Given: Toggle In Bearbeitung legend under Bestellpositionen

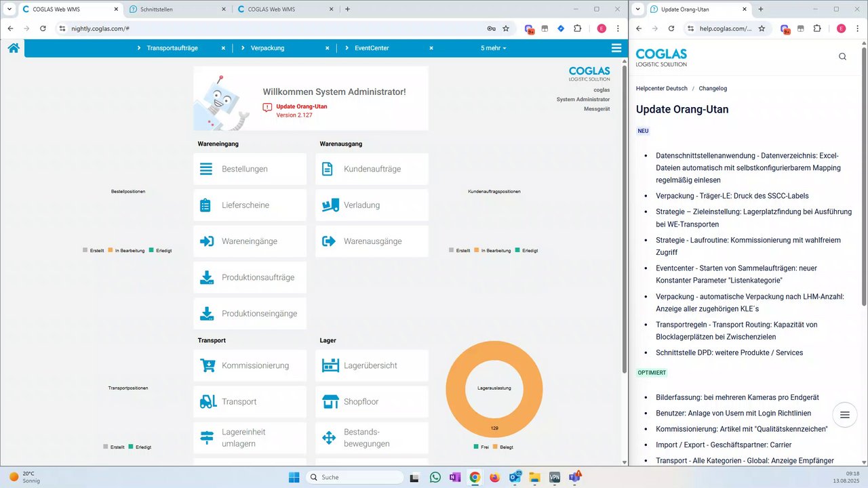Looking at the screenshot, I should point(126,250).
